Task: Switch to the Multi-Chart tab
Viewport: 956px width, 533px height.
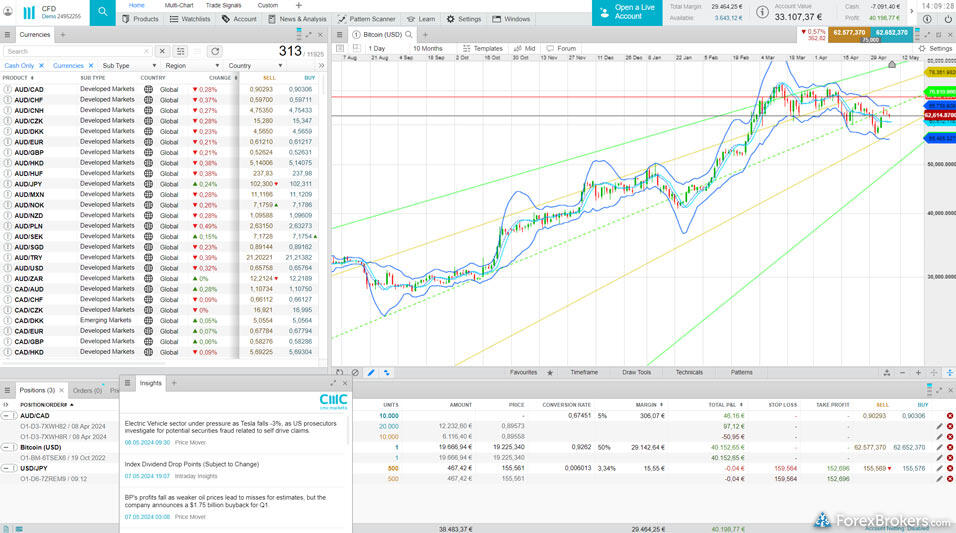Action: [179, 5]
